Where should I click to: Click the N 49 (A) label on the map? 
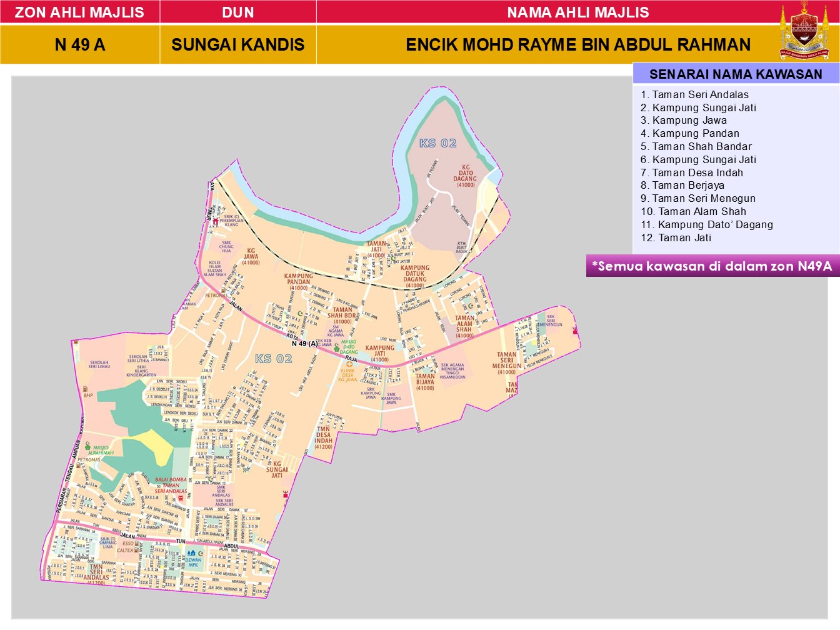point(304,343)
